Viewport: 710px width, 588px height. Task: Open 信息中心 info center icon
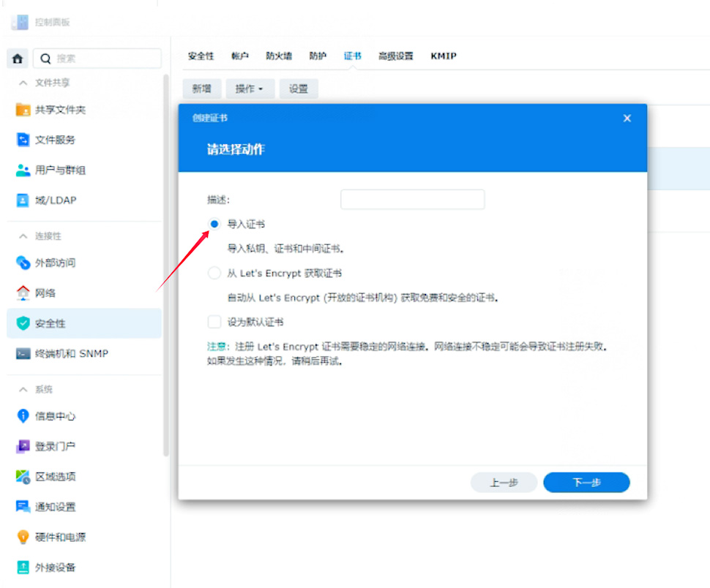(23, 416)
